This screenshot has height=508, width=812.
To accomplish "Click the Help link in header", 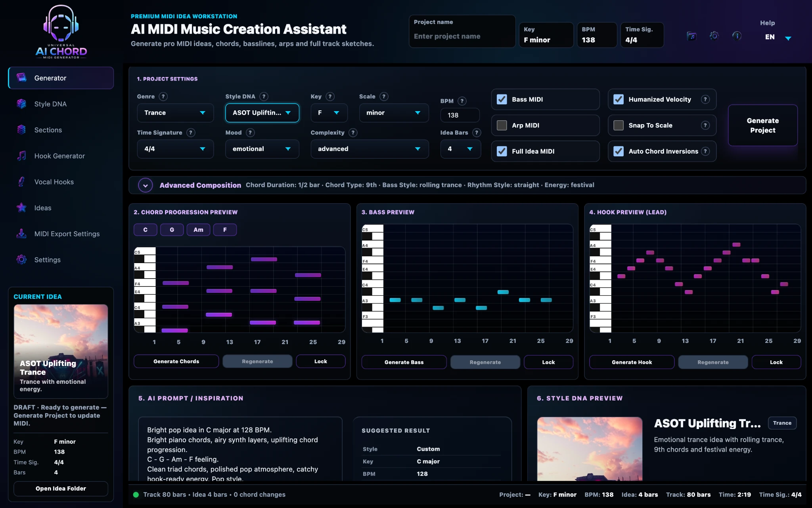I will point(767,23).
